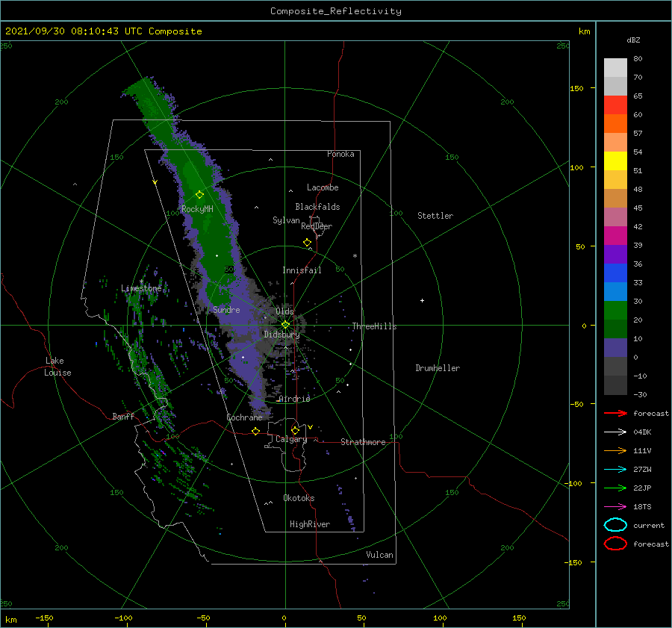Click the Airdrie city label
This screenshot has width=672, height=628.
point(294,399)
